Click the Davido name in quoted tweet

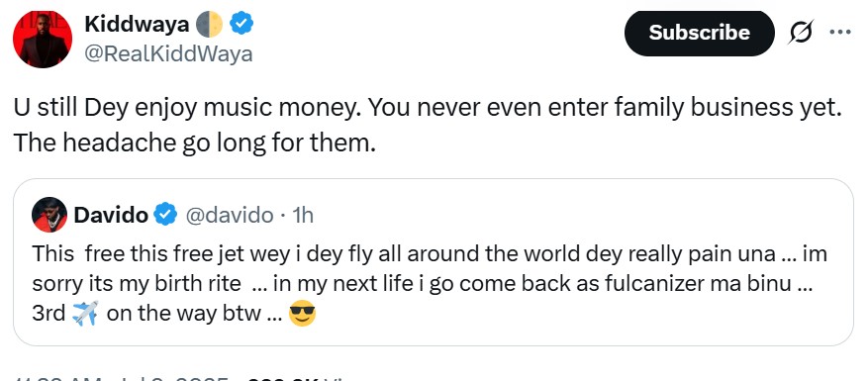tap(111, 215)
